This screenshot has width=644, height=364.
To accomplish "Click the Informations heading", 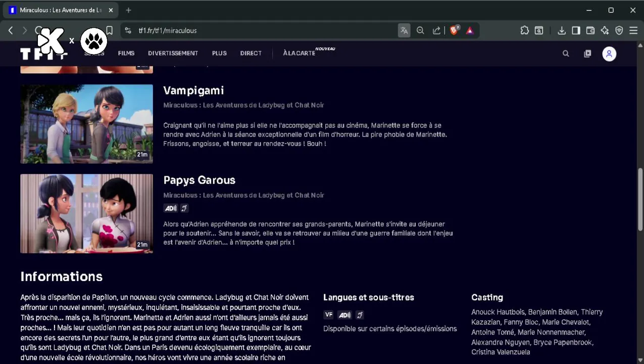I will coord(62,277).
